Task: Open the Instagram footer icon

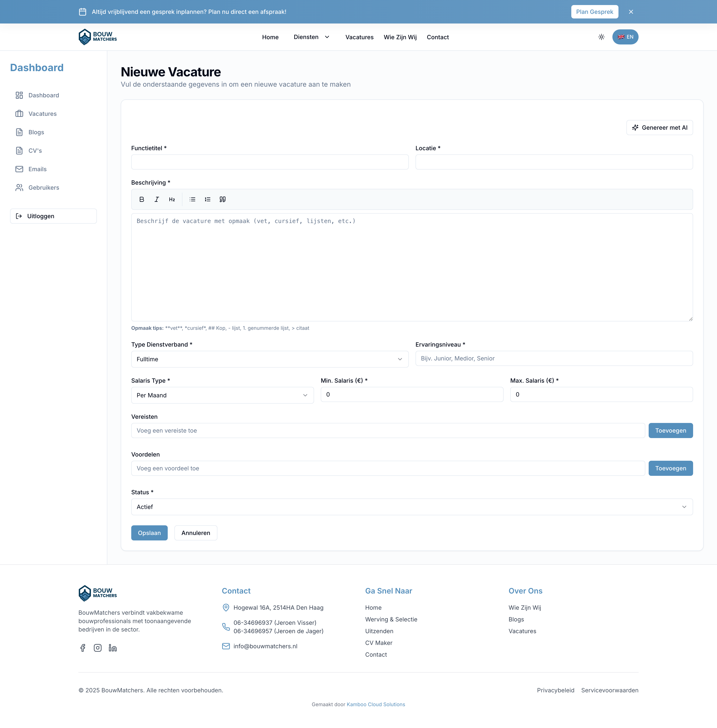Action: (97, 648)
